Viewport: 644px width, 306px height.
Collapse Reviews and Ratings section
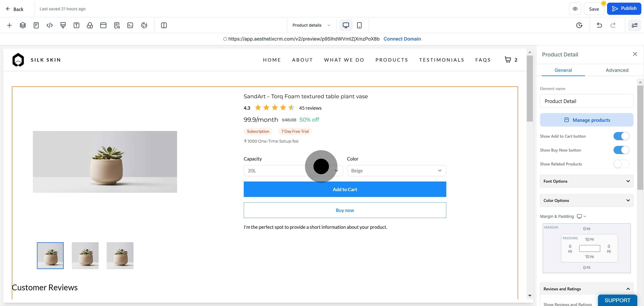click(587, 289)
